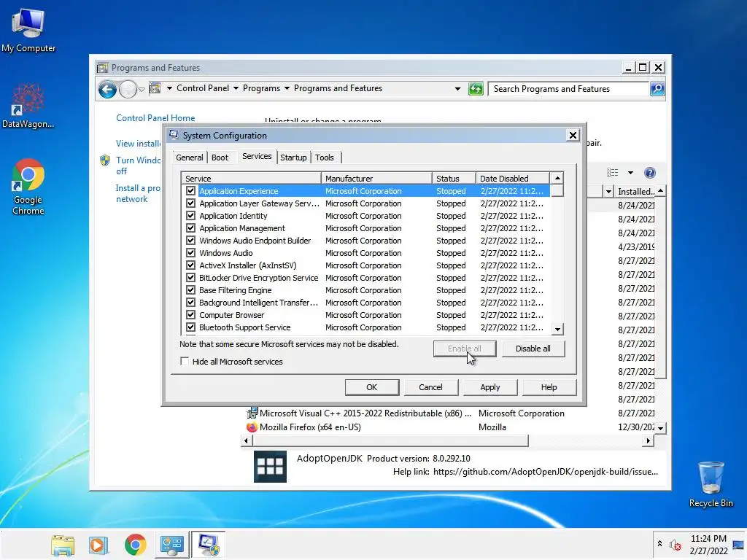Uncheck Base Filtering Engine service
The height and width of the screenshot is (560, 747).
click(x=191, y=290)
